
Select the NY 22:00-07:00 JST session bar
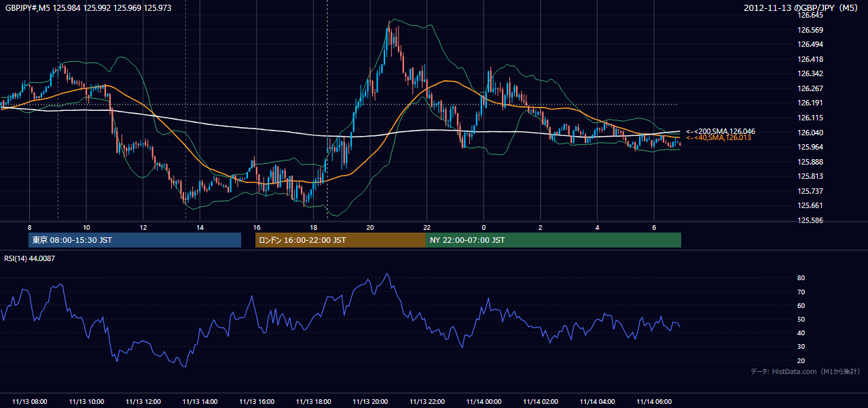554,240
